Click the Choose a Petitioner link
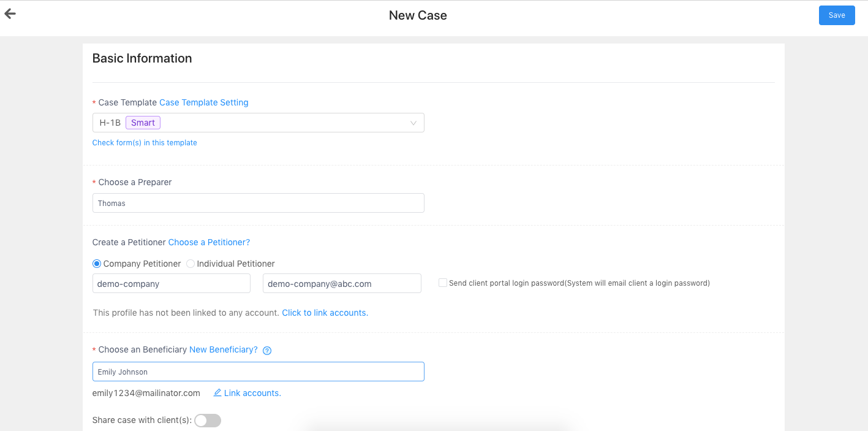The image size is (868, 431). [209, 242]
